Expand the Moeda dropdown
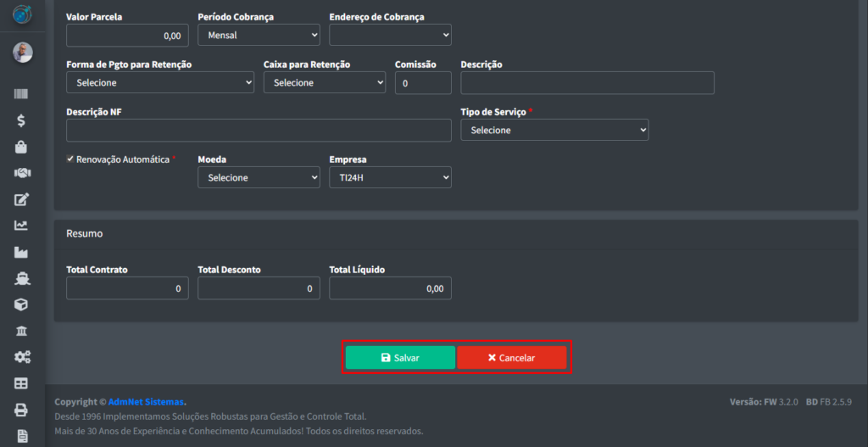This screenshot has width=868, height=447. (259, 177)
